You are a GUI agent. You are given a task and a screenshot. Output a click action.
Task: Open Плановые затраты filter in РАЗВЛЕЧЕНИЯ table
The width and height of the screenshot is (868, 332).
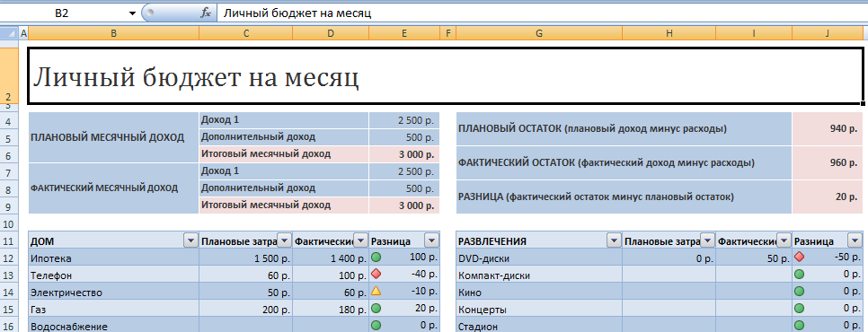707,240
